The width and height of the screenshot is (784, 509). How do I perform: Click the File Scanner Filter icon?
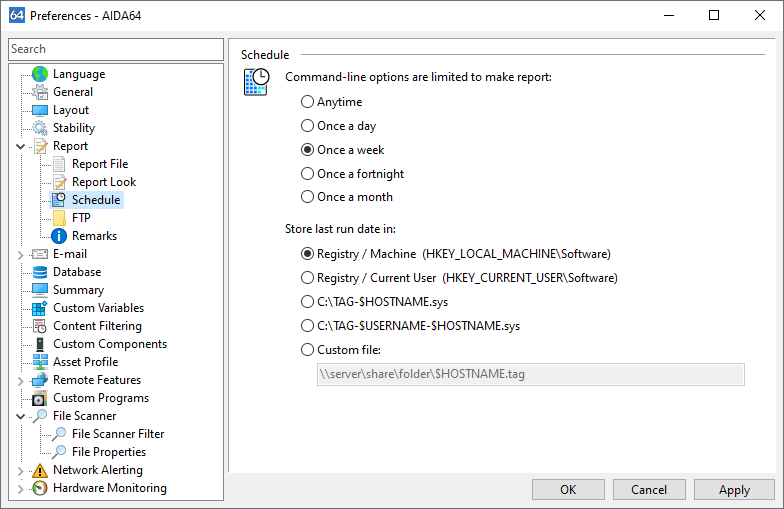(x=59, y=434)
